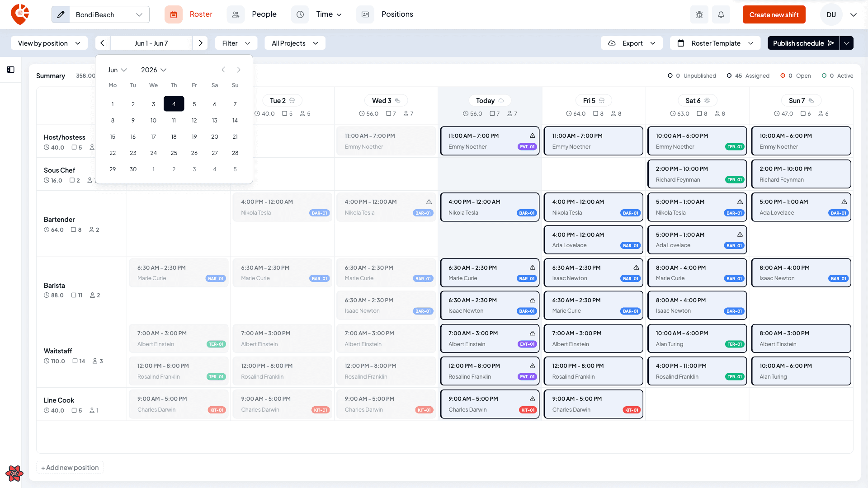The height and width of the screenshot is (488, 868).
Task: Open the 2026 year selector
Action: pos(154,70)
